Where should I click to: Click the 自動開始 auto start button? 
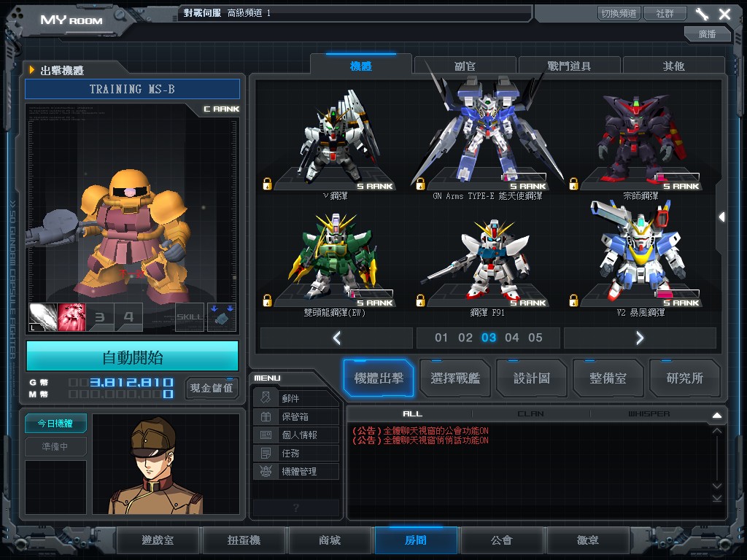pyautogui.click(x=133, y=356)
